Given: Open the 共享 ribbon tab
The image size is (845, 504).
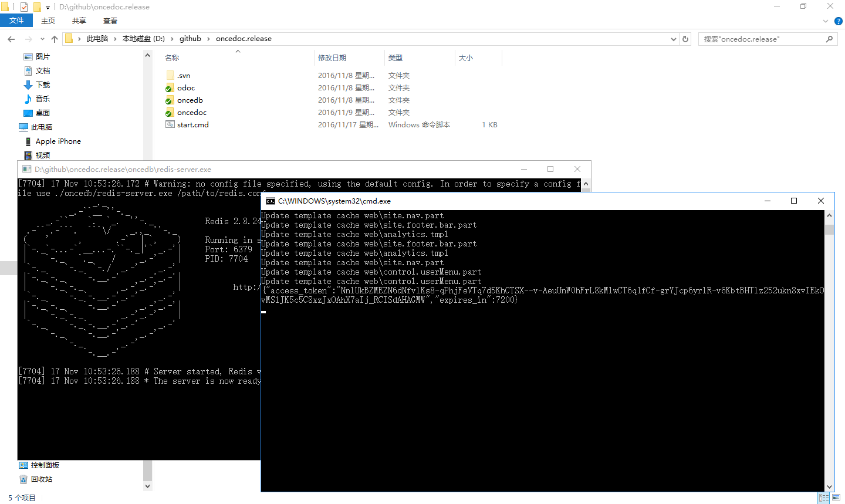Looking at the screenshot, I should (79, 21).
